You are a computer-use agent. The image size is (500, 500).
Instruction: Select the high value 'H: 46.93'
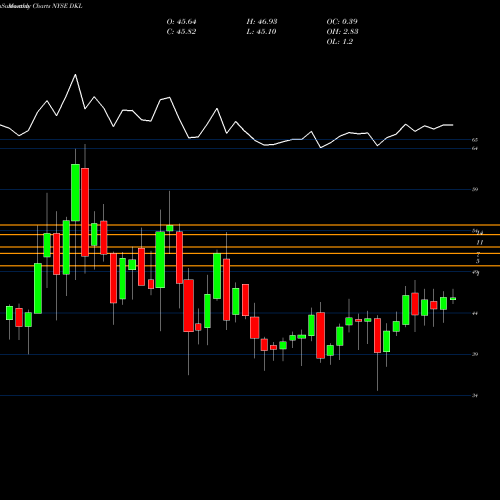click(262, 22)
